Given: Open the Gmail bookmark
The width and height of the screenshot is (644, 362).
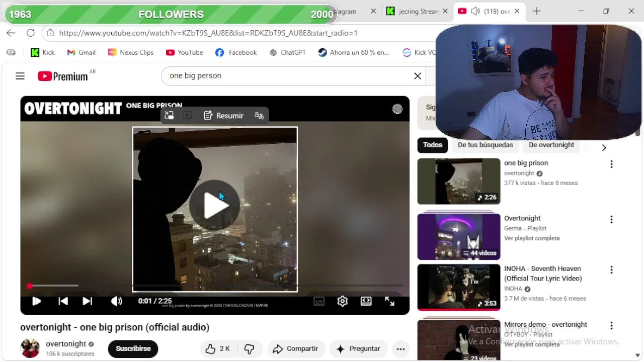Looking at the screenshot, I should tap(81, 52).
